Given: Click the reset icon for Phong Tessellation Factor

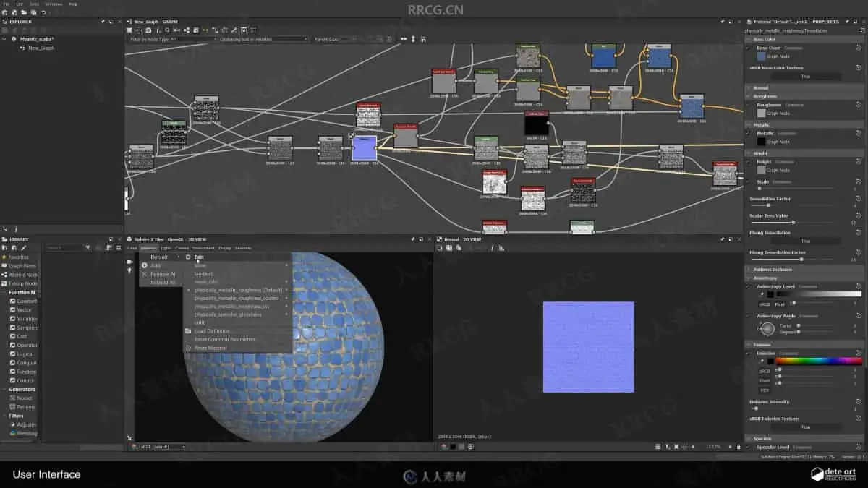Looking at the screenshot, I should (x=857, y=253).
